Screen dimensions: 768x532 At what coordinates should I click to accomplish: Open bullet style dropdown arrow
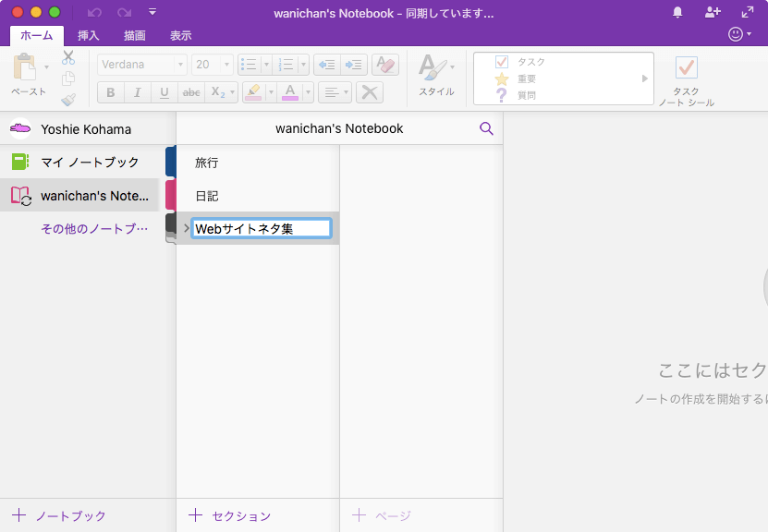[x=266, y=65]
